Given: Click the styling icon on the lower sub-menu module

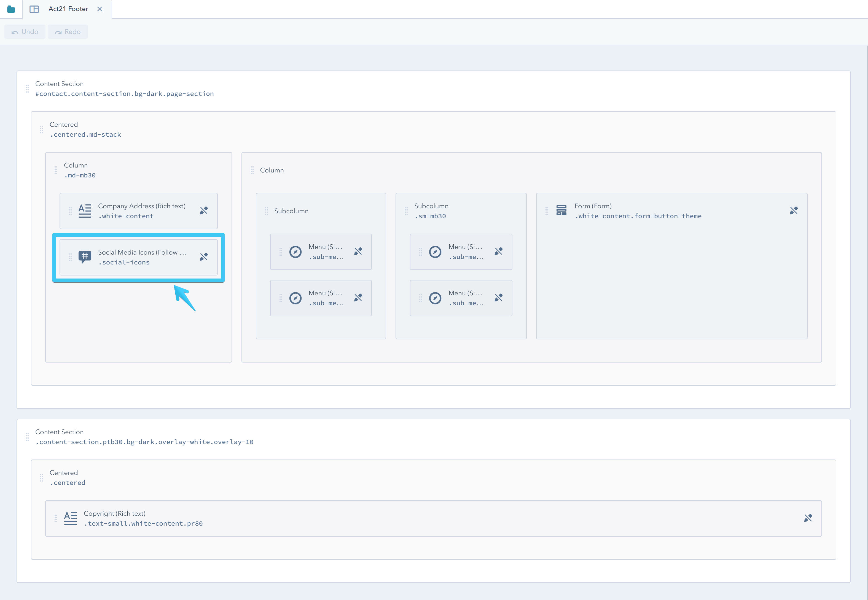Looking at the screenshot, I should coord(358,298).
